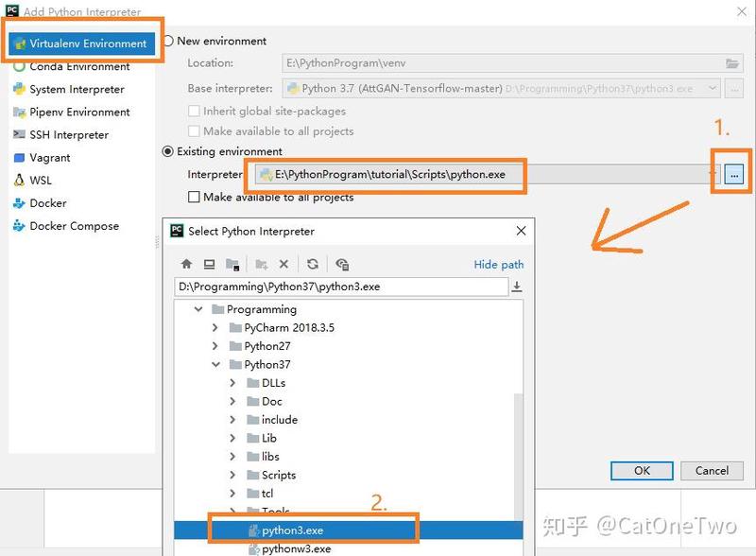The width and height of the screenshot is (756, 556).
Task: Expand the PyCharm 2018.3.5 folder
Action: [215, 328]
